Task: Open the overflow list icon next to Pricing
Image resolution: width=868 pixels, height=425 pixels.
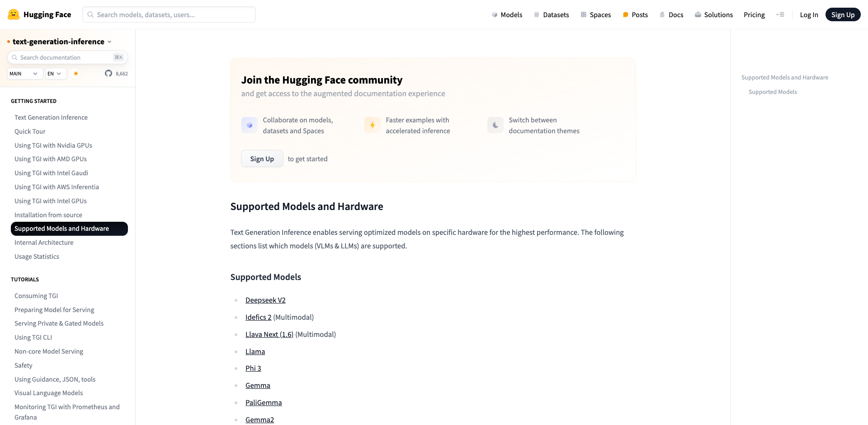Action: point(781,14)
